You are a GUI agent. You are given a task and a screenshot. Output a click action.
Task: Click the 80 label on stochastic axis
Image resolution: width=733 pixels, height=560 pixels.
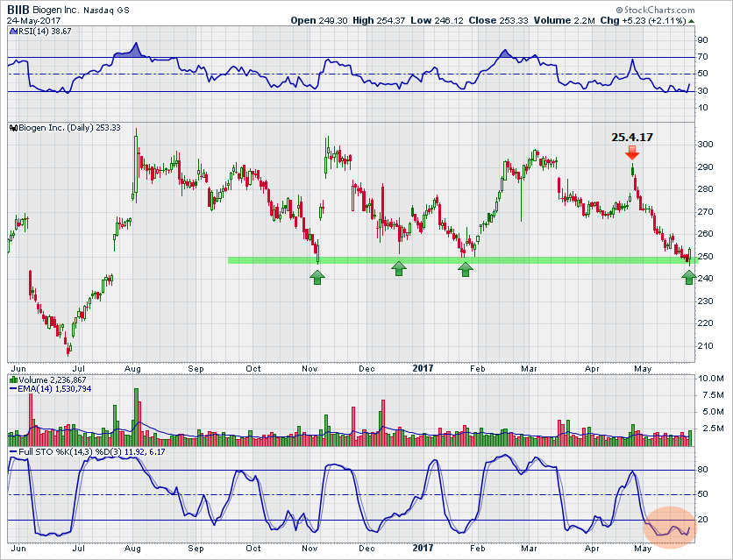tap(702, 470)
